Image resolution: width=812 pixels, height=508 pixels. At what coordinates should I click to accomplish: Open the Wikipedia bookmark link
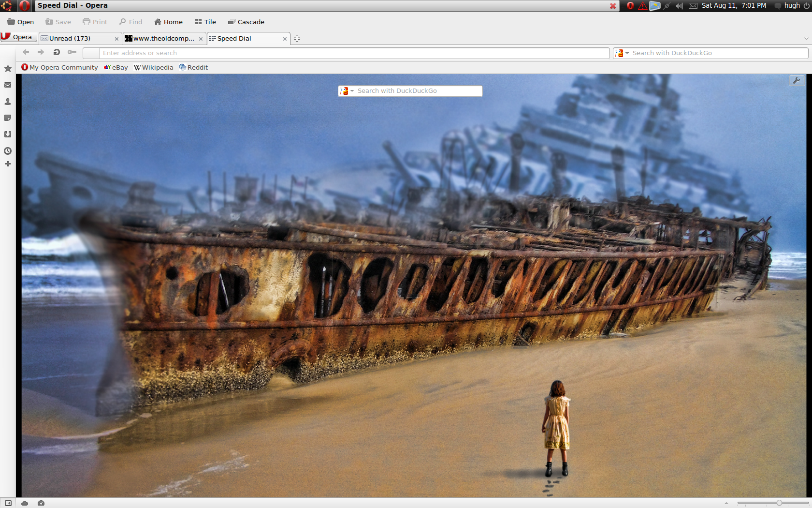pos(154,68)
